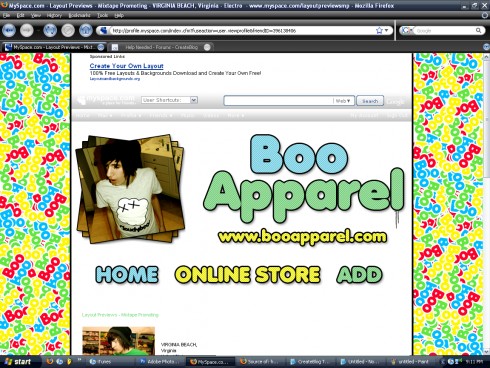Expand the Web search-type dropdown

343,101
